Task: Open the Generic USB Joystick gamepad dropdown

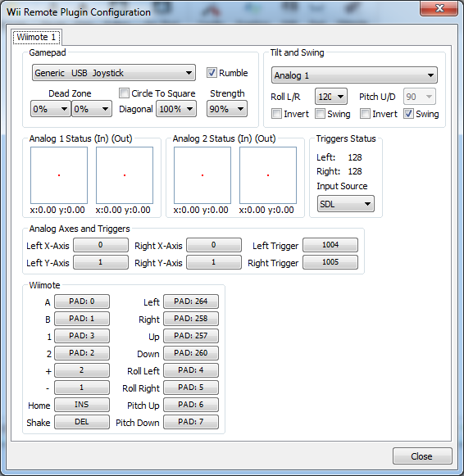Action: 114,73
